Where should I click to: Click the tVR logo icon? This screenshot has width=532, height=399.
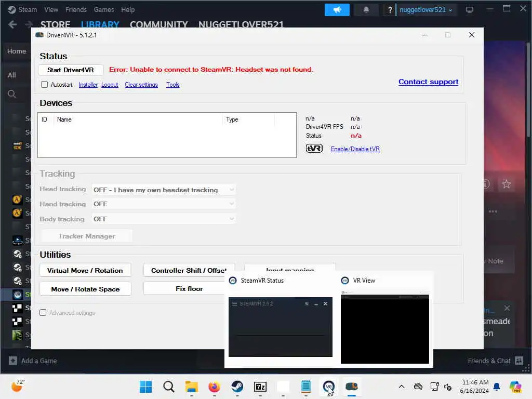(x=314, y=149)
